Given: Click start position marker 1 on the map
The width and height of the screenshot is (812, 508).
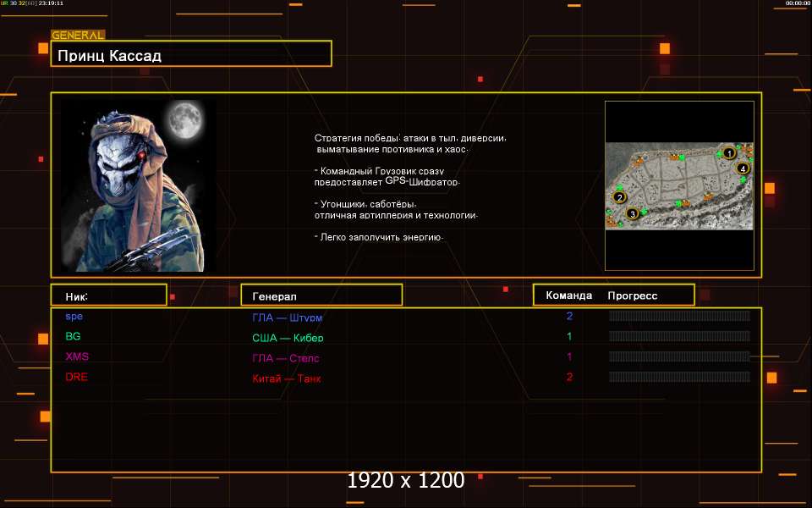Looking at the screenshot, I should click(729, 153).
